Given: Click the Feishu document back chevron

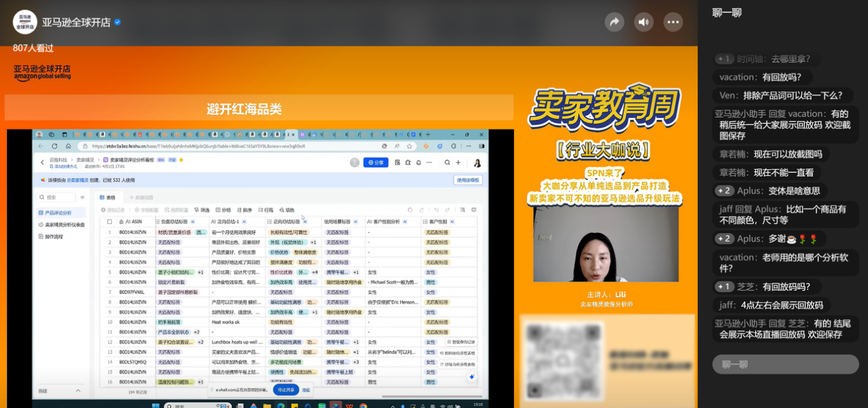Looking at the screenshot, I should [x=42, y=163].
